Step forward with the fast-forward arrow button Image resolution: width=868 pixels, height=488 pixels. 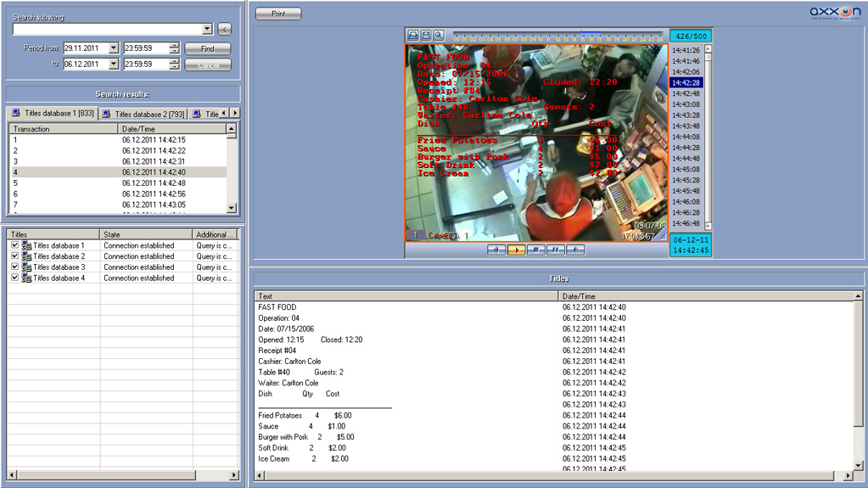point(575,250)
